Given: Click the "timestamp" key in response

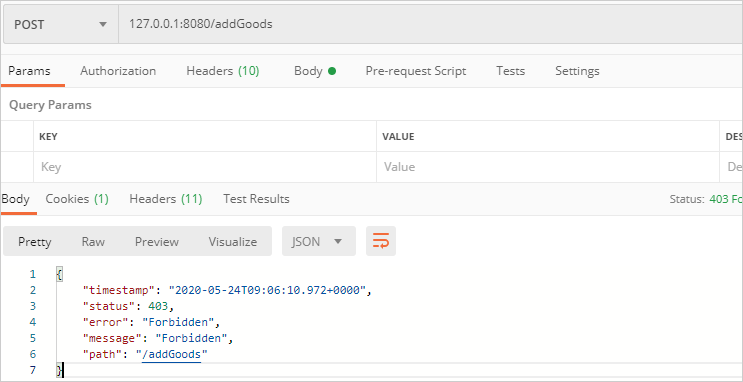Looking at the screenshot, I should tap(119, 290).
